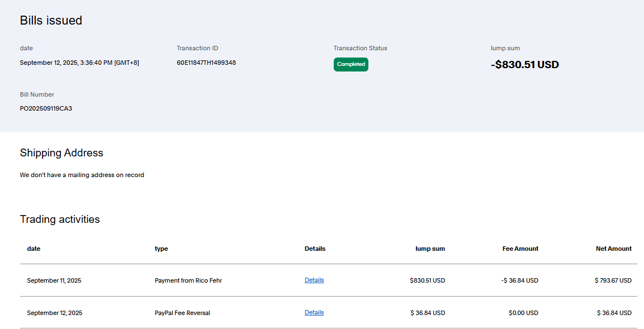644x329 pixels.
Task: Click bill number PO202509119CA3
Action: [46, 108]
